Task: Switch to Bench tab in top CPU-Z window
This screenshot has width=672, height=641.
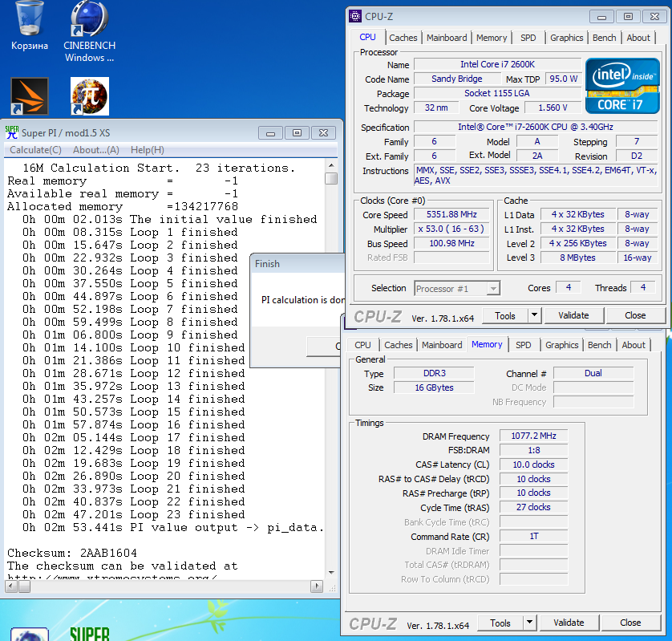Action: (x=605, y=38)
